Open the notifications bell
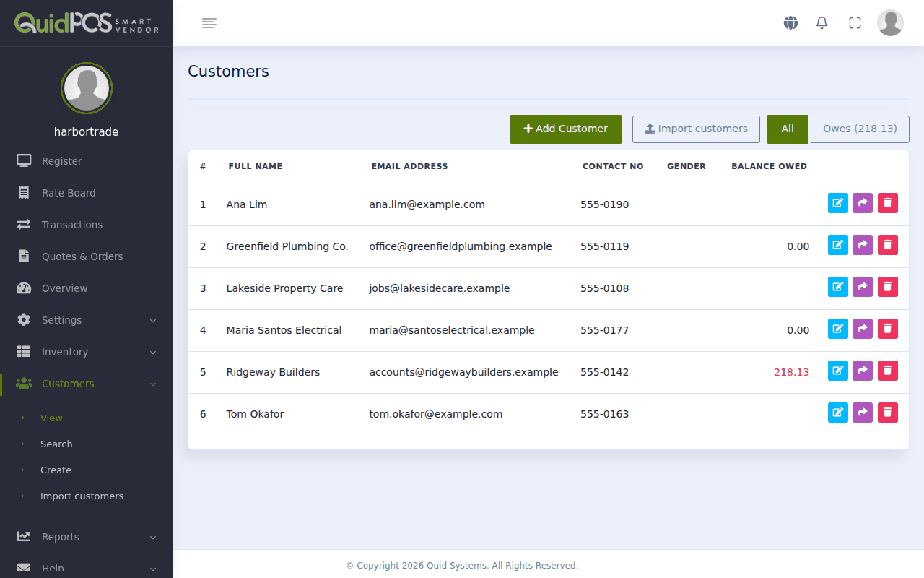924x578 pixels. (x=821, y=23)
